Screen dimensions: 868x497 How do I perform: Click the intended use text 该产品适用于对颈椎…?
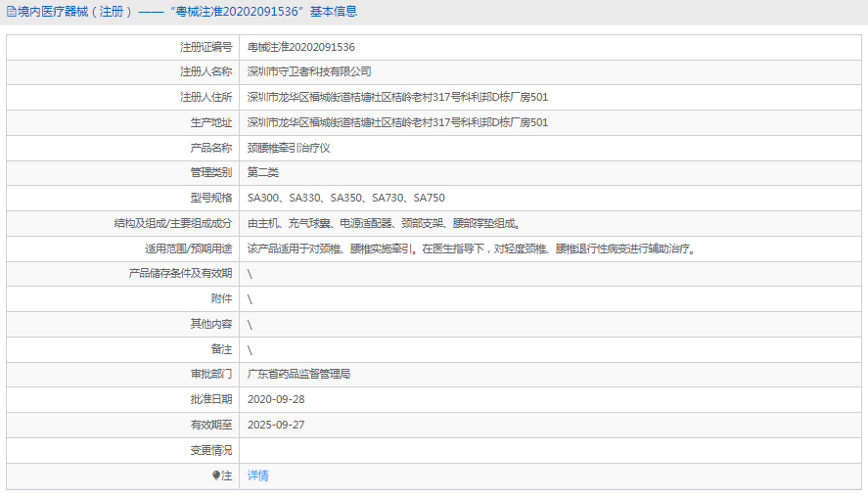click(x=472, y=248)
